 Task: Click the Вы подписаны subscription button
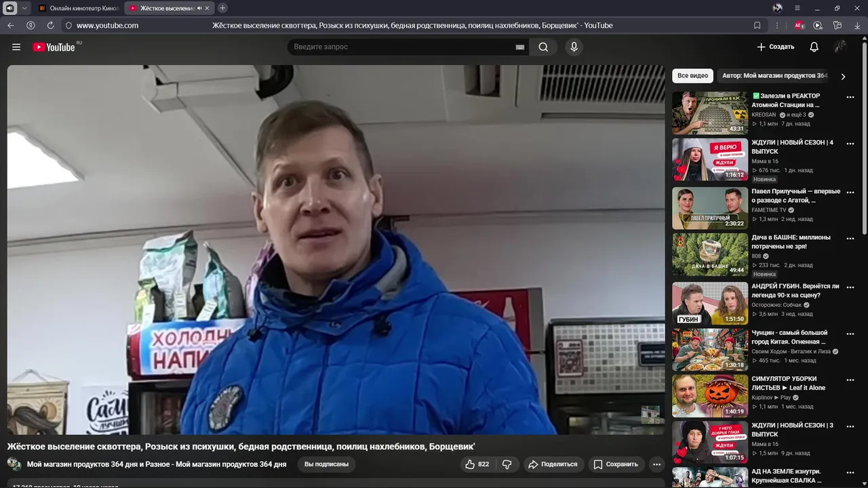[x=326, y=464]
